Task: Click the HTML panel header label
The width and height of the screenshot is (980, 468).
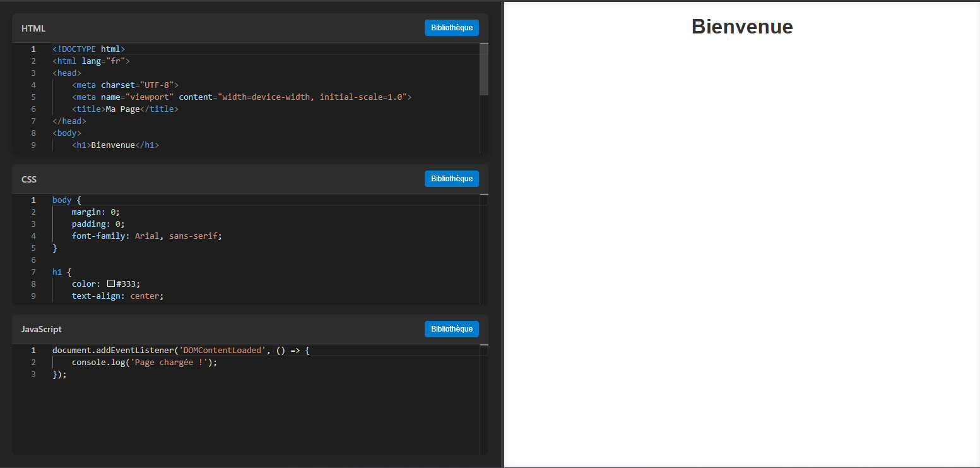Action: [x=33, y=28]
